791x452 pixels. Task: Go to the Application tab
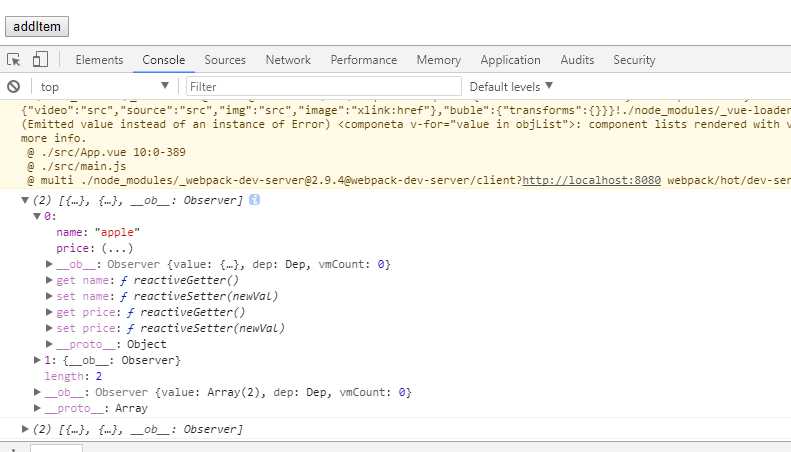pyautogui.click(x=510, y=60)
